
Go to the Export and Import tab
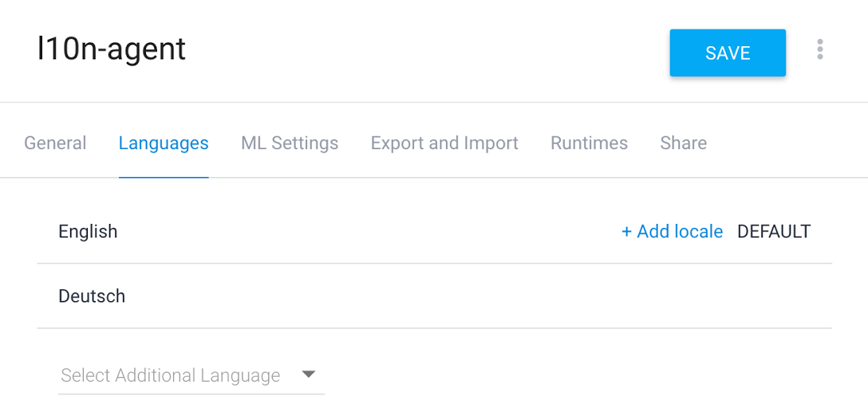pyautogui.click(x=444, y=143)
